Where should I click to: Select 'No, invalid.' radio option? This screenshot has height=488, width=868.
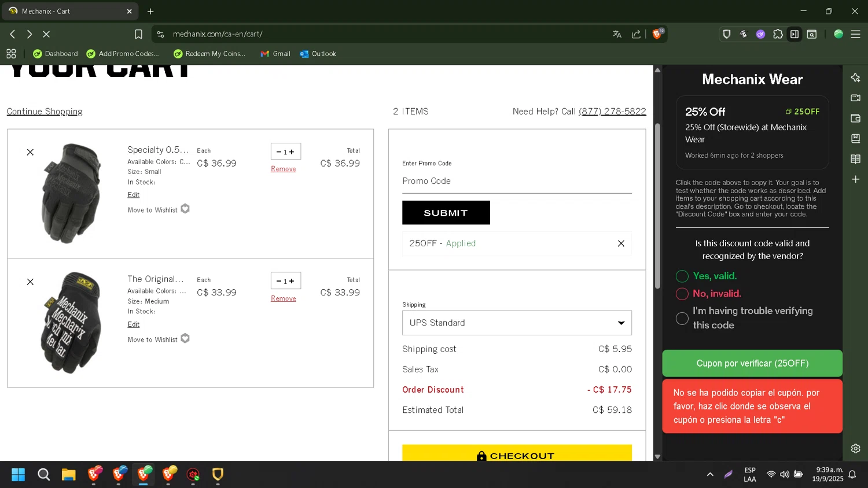pyautogui.click(x=682, y=294)
